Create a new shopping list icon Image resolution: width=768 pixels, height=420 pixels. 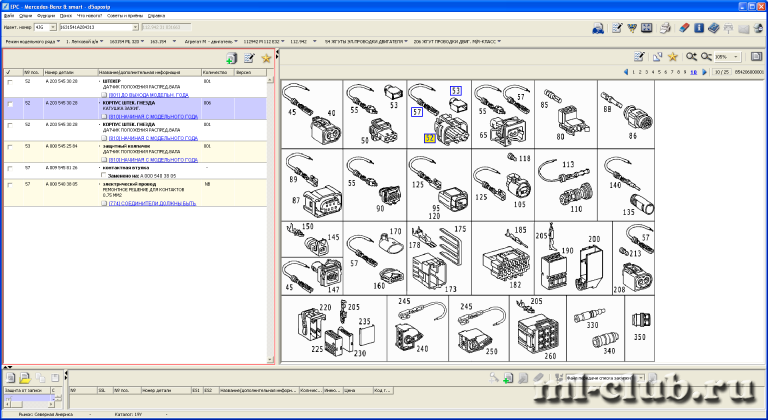click(x=10, y=378)
